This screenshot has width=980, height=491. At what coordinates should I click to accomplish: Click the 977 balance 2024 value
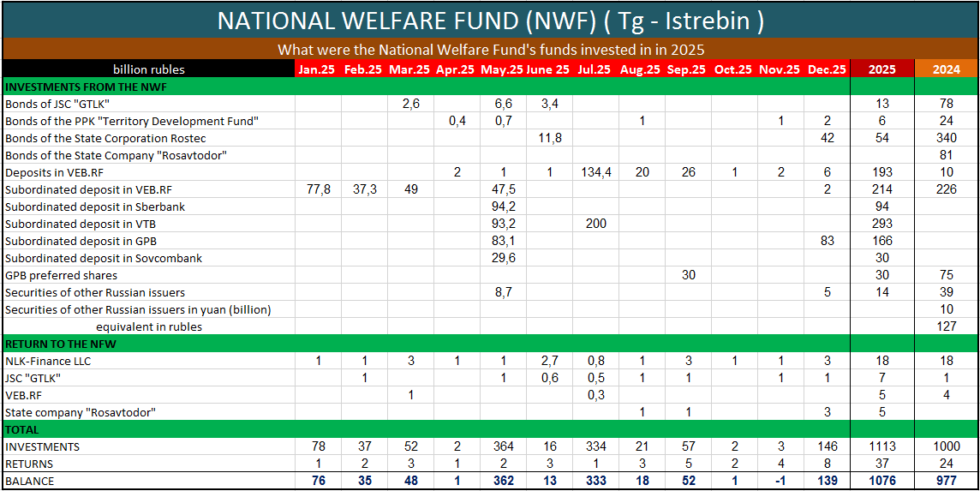[x=947, y=481]
